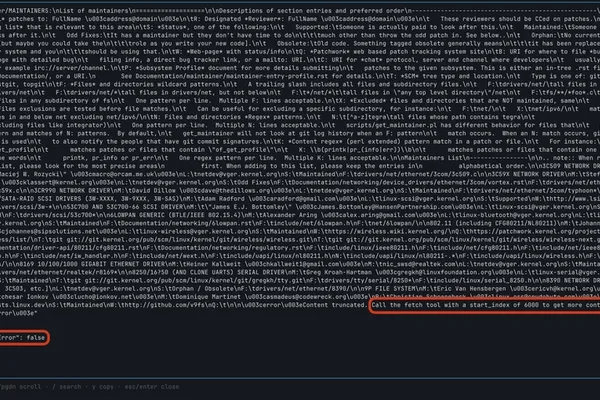
Task: Click the 'Error": false' text
Action: click(x=23, y=338)
